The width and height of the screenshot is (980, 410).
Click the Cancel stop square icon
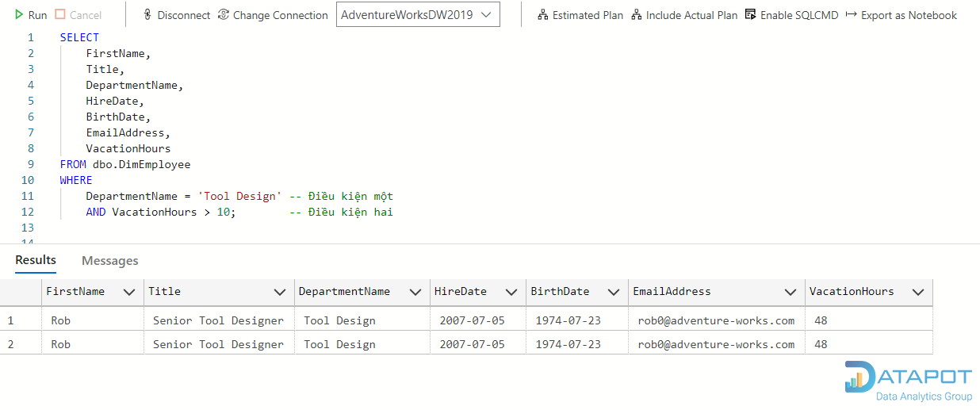(60, 14)
